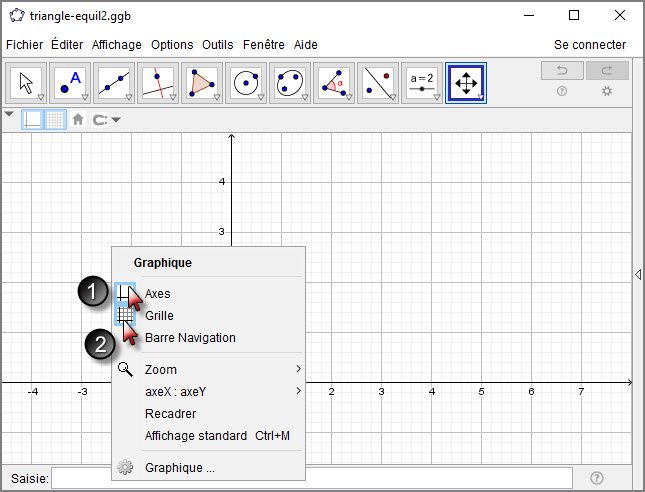This screenshot has height=492, width=645.
Task: Toggle axes in the style bar
Action: coord(32,120)
